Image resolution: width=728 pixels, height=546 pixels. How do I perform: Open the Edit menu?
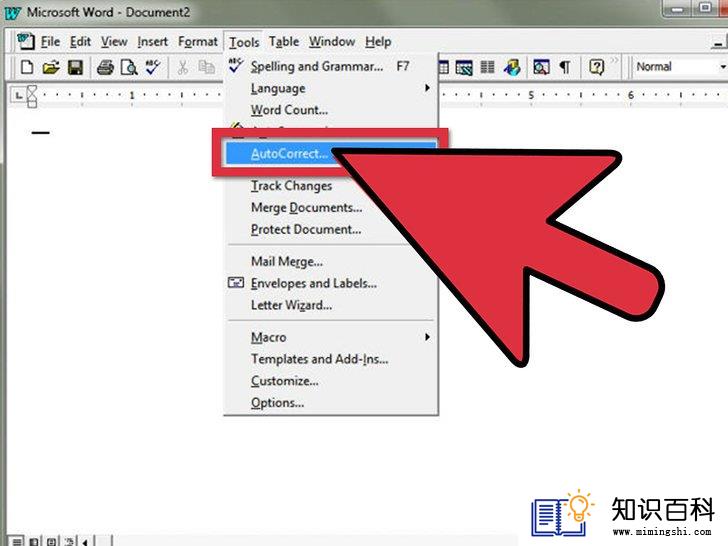coord(80,42)
